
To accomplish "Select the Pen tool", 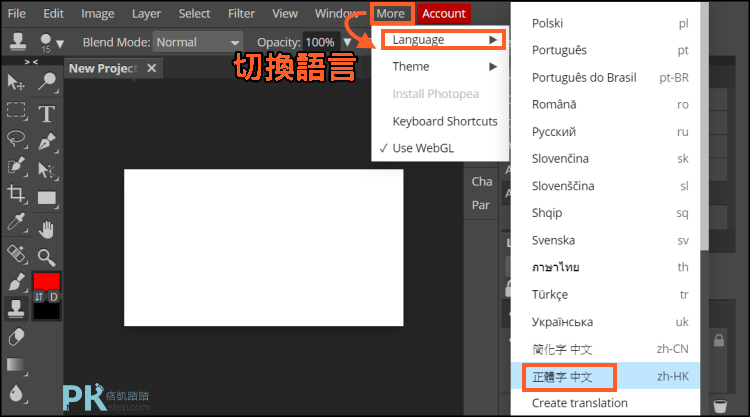I will (x=47, y=142).
